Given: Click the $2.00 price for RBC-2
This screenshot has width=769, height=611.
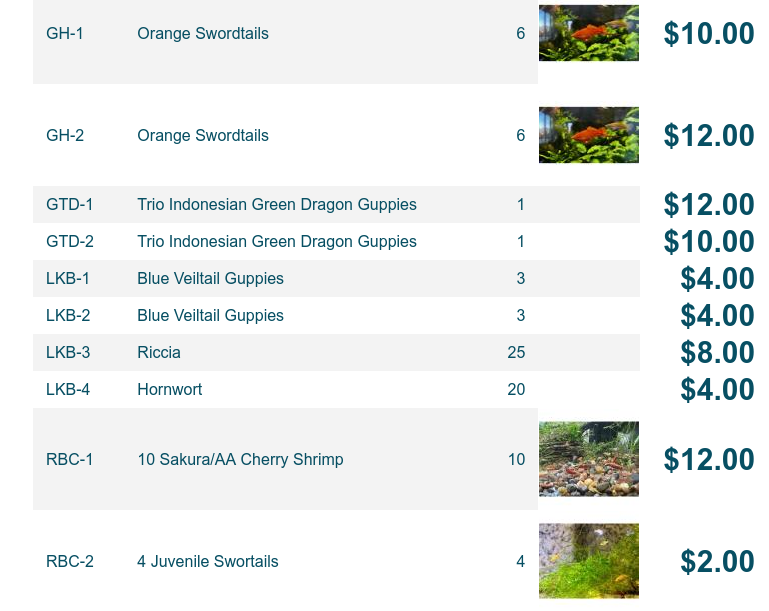Looking at the screenshot, I should (x=717, y=561).
